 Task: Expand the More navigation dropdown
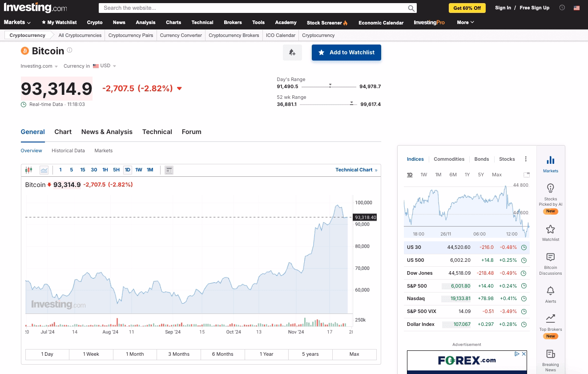coord(465,22)
